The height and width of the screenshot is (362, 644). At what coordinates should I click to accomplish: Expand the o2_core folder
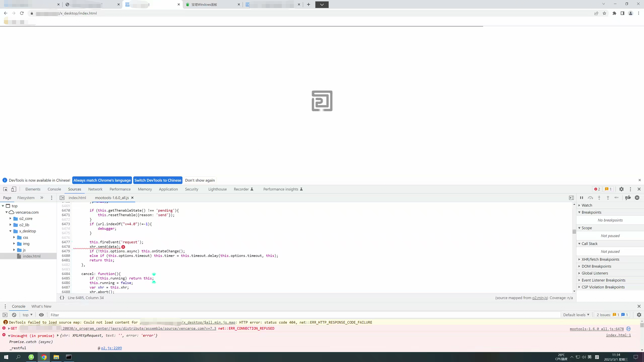click(x=10, y=219)
